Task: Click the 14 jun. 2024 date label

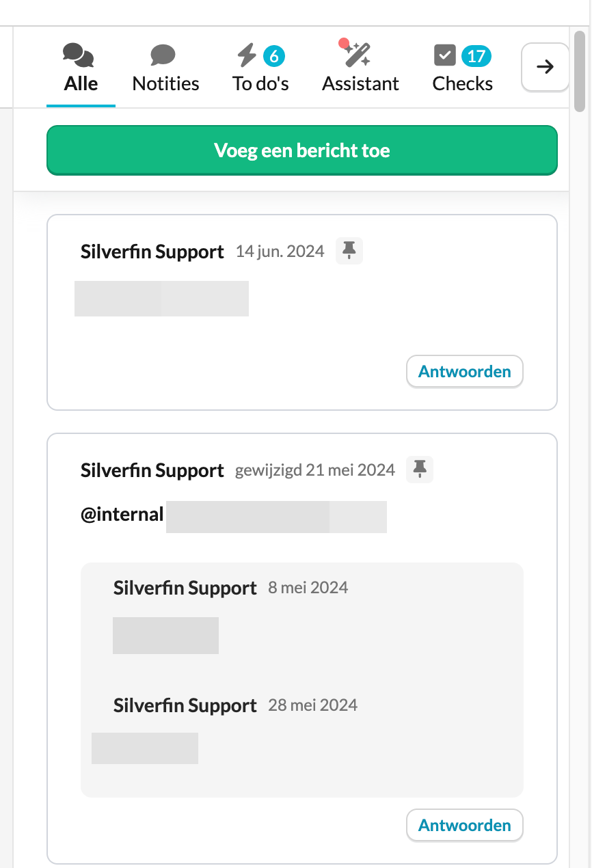Action: 280,252
